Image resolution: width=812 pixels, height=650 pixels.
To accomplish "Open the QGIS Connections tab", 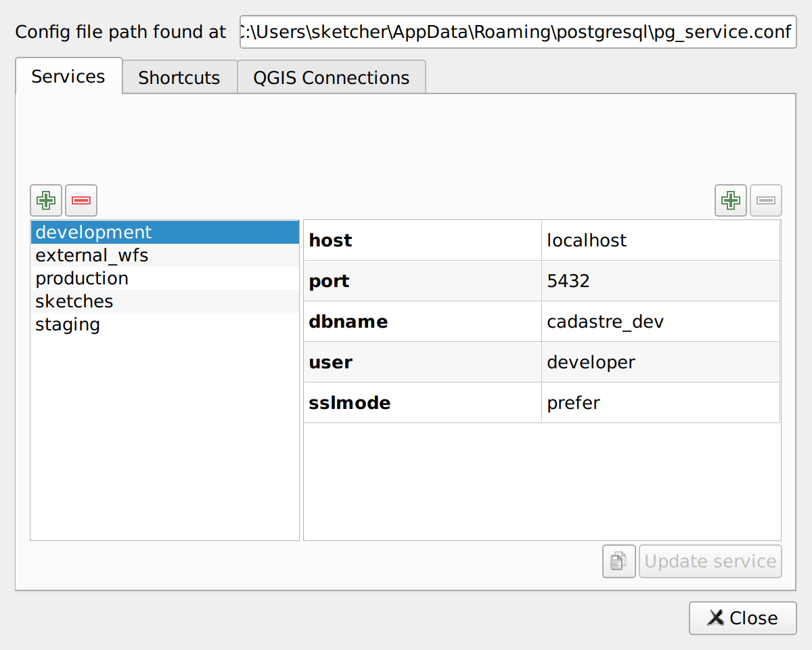I will coord(331,77).
